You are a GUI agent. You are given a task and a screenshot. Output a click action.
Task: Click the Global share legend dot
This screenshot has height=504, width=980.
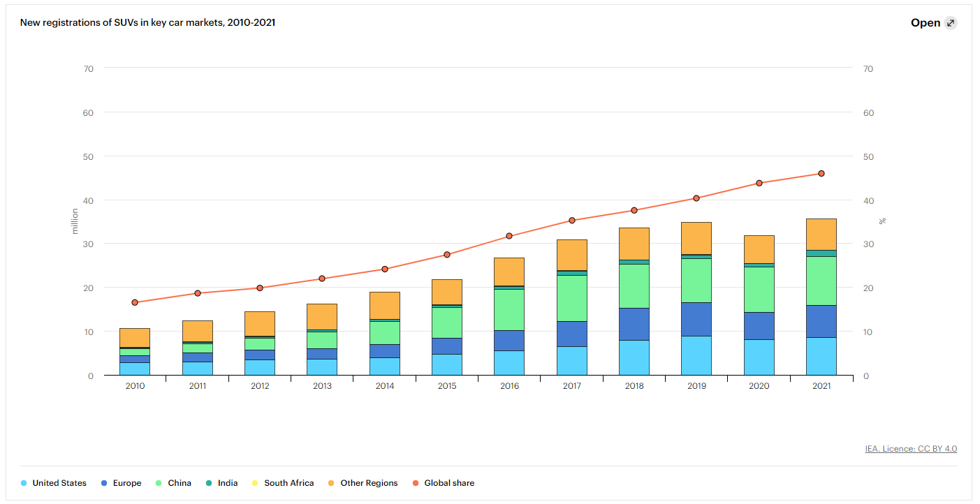click(416, 483)
